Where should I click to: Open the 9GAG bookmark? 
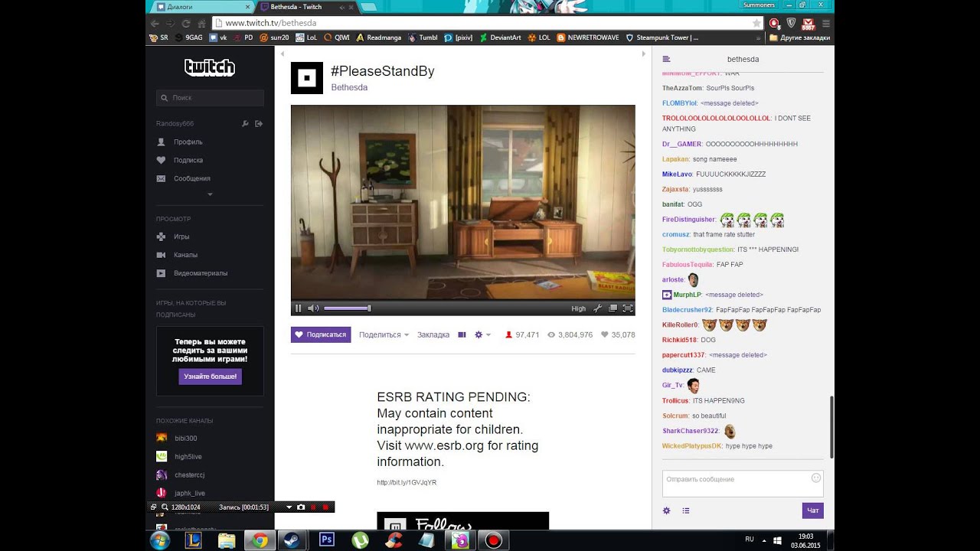(188, 37)
